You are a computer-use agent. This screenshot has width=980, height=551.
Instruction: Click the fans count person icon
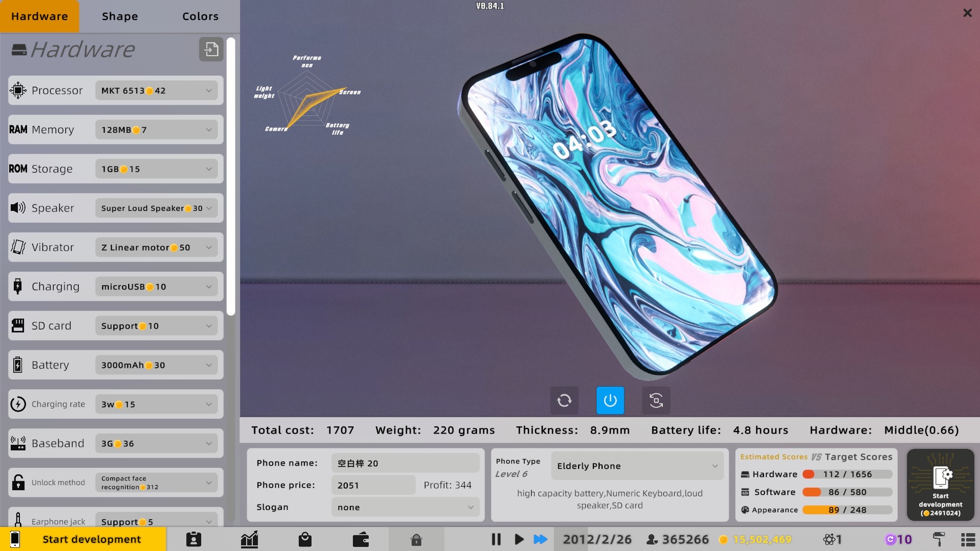(x=652, y=539)
